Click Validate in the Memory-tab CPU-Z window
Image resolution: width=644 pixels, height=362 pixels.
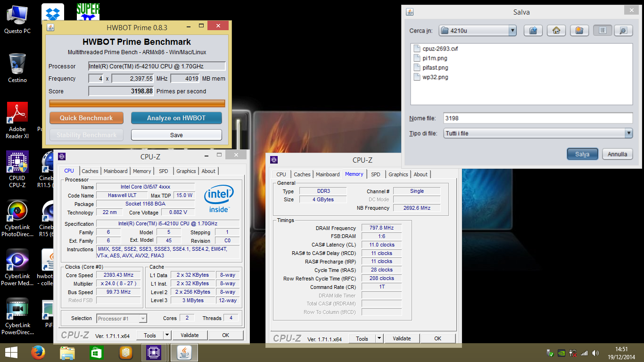click(402, 338)
